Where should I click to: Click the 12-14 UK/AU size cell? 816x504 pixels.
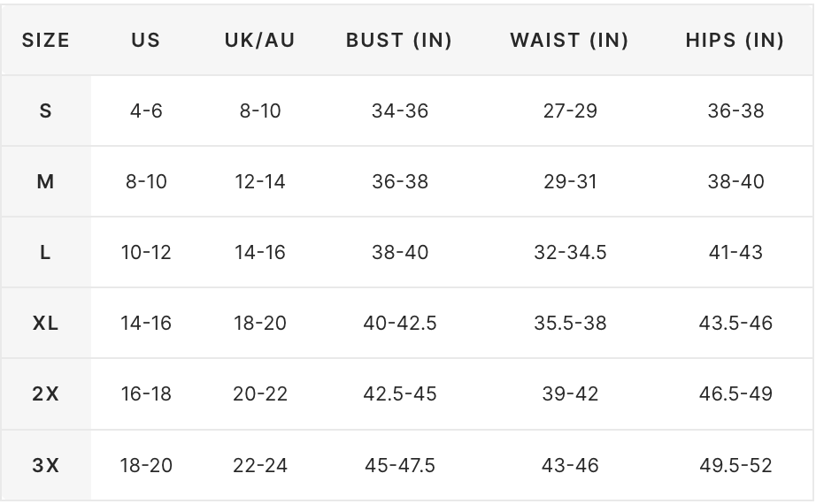pyautogui.click(x=260, y=182)
